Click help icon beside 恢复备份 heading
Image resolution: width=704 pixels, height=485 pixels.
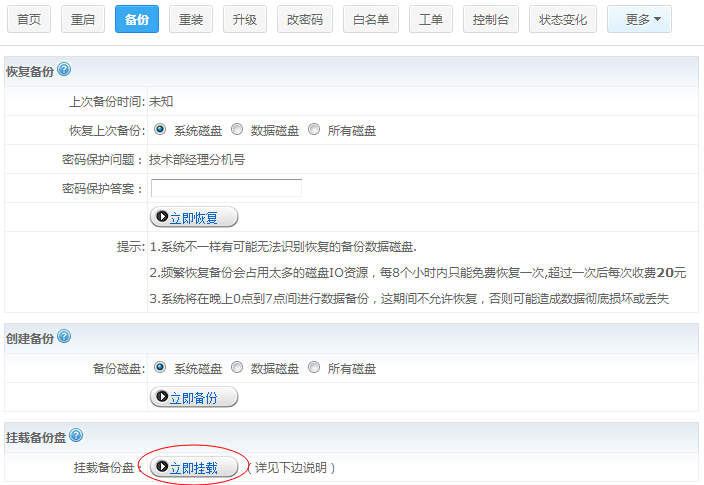click(64, 70)
